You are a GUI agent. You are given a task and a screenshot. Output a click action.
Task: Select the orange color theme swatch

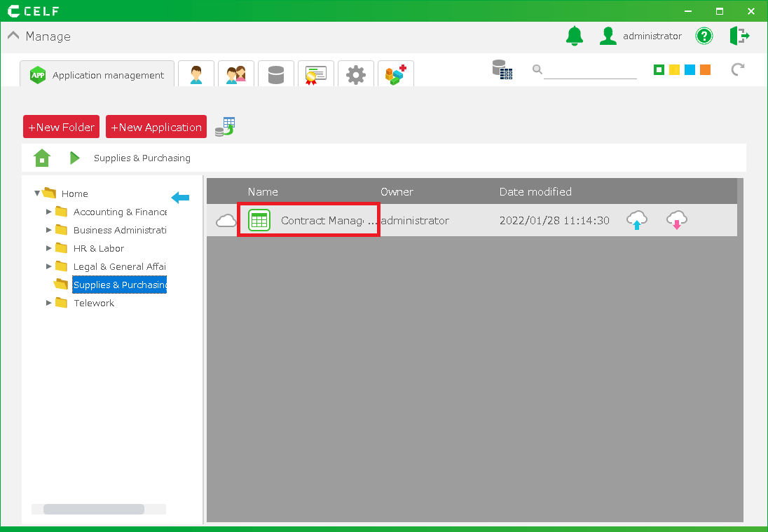(705, 69)
